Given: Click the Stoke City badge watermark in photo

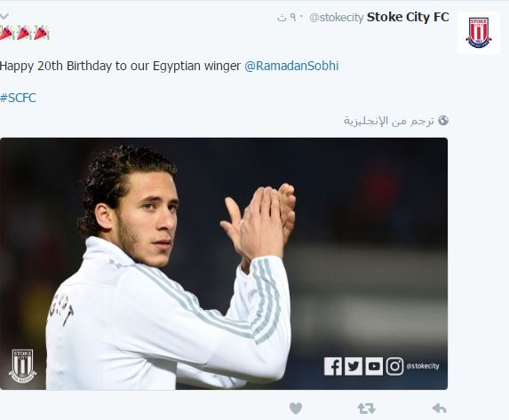Looking at the screenshot, I should pyautogui.click(x=22, y=366).
